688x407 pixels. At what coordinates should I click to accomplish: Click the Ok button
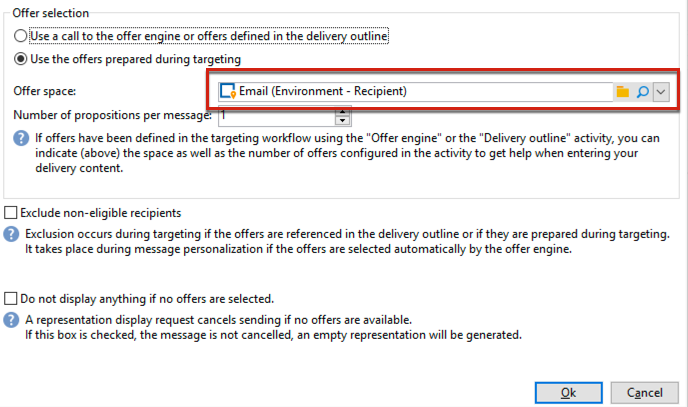[x=568, y=392]
